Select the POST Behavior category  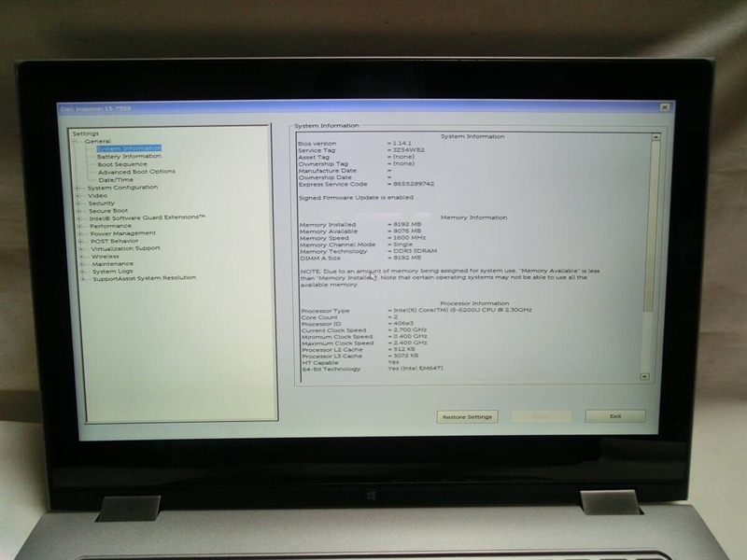pos(114,241)
